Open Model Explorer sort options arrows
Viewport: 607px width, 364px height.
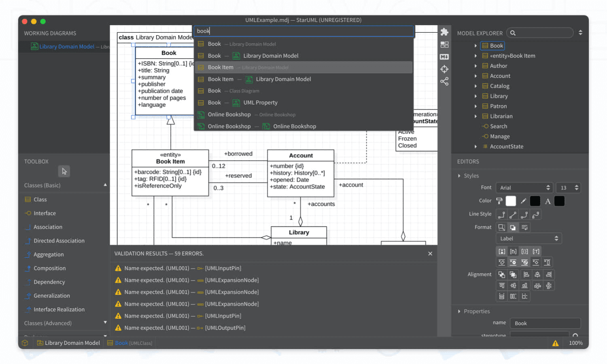[580, 33]
